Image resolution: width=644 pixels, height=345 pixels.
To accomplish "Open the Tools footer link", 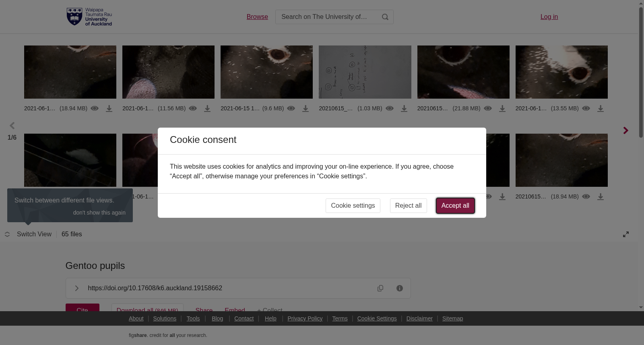I will 193,318.
